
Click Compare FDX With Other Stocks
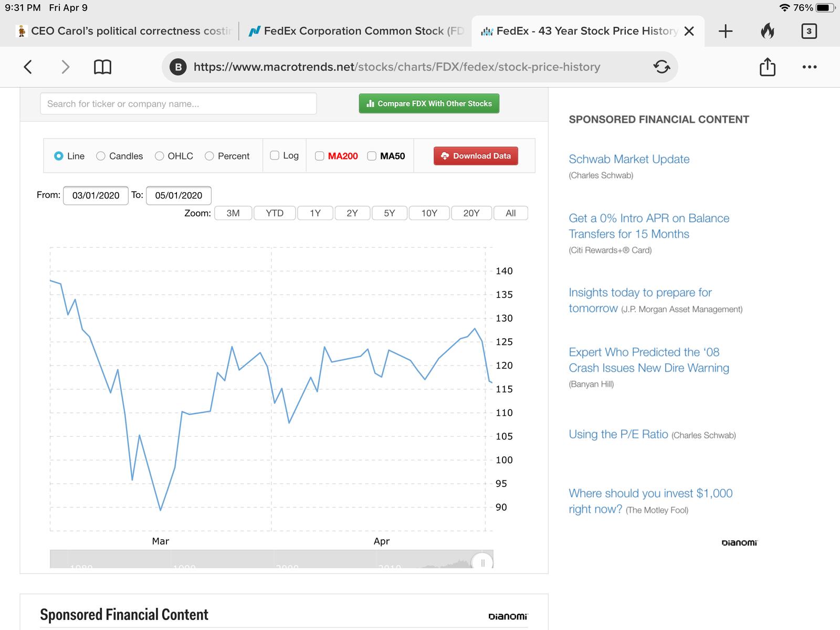click(x=429, y=103)
